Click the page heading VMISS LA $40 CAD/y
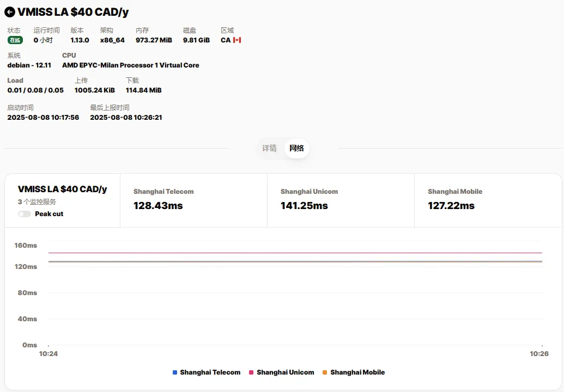The height and width of the screenshot is (392, 564). [73, 12]
